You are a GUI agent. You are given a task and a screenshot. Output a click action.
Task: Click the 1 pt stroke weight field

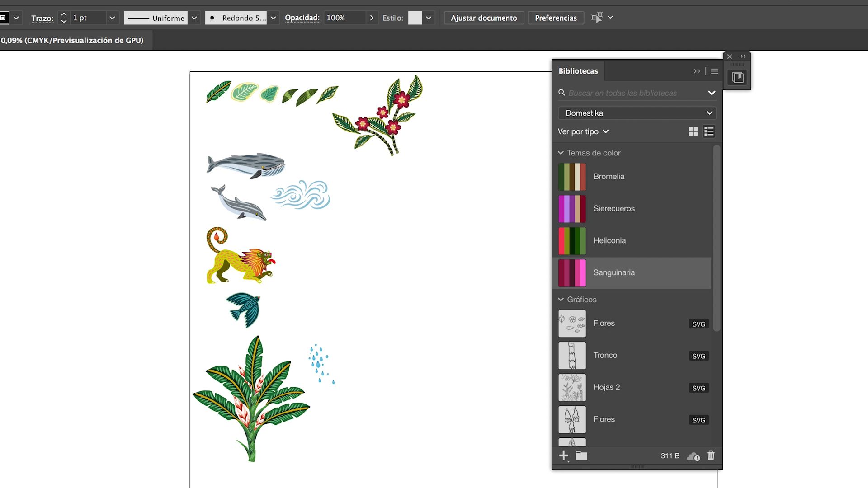(x=89, y=18)
